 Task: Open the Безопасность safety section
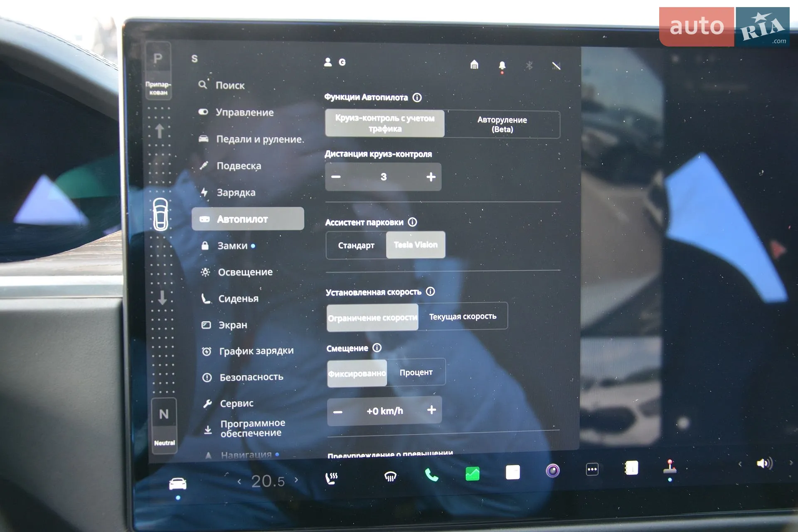[243, 377]
